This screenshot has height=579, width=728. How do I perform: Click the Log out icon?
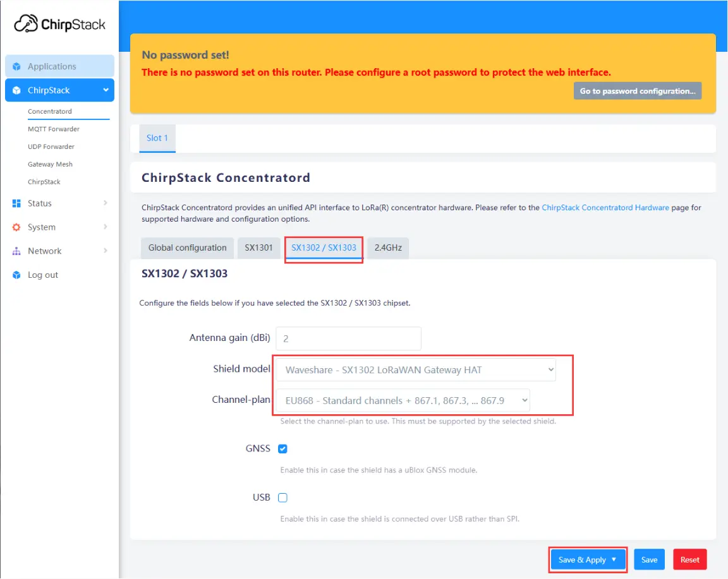16,275
